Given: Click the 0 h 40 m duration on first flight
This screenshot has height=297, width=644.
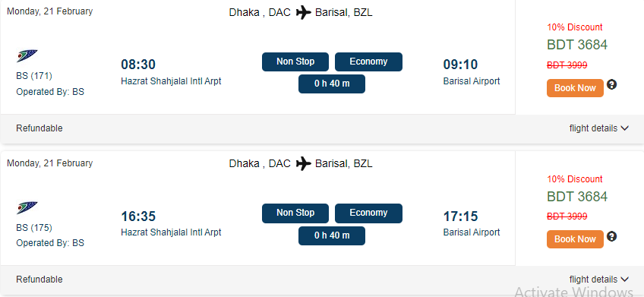Looking at the screenshot, I should (332, 84).
